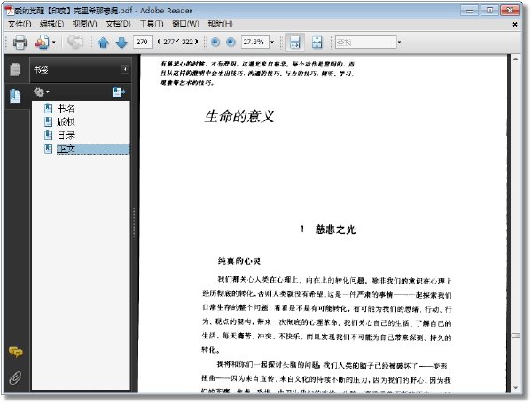Open the collaborate icon in toolbar
Viewport: 532px width, 404px height.
tap(42, 43)
